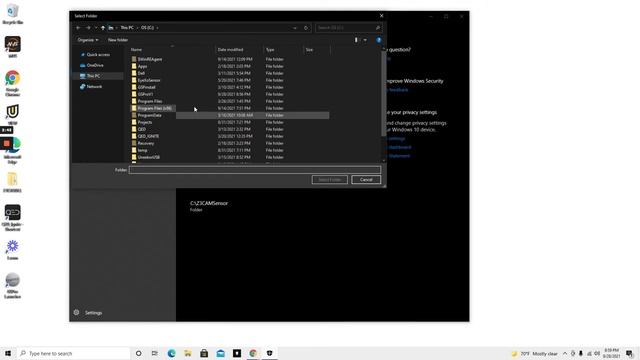
Task: Select the C:\Z3CAMSensor exclusion entry
Action: pos(209,206)
